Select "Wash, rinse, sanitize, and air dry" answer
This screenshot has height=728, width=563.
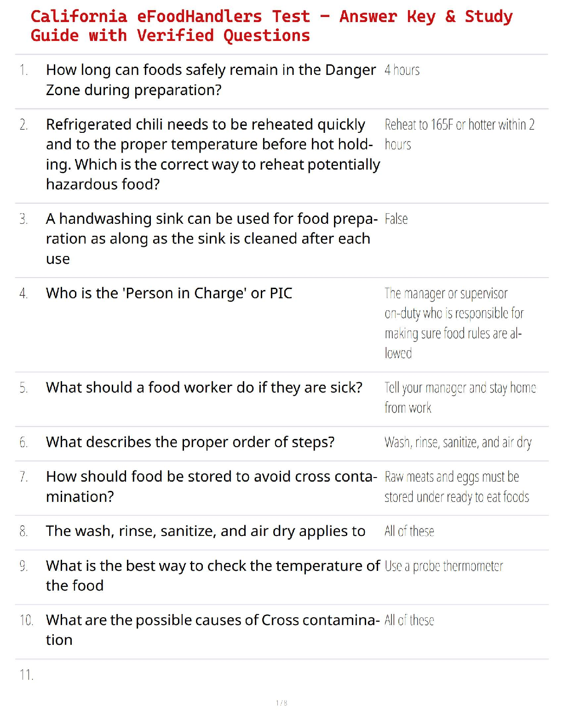(458, 443)
